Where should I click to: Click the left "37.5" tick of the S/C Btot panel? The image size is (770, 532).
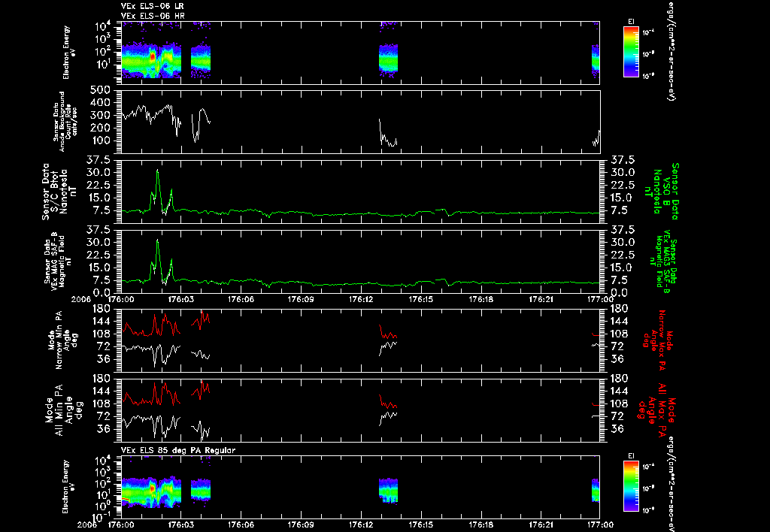(x=100, y=160)
